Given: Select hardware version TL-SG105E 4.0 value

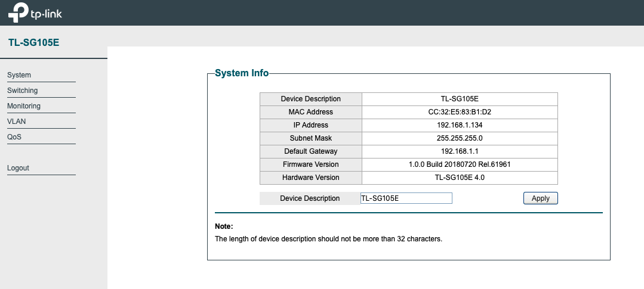Looking at the screenshot, I should (460, 178).
